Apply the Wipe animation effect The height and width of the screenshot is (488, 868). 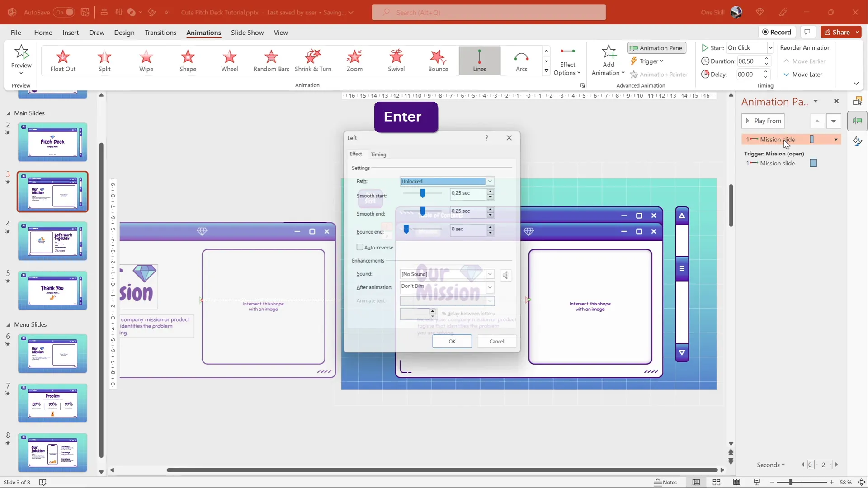146,61
